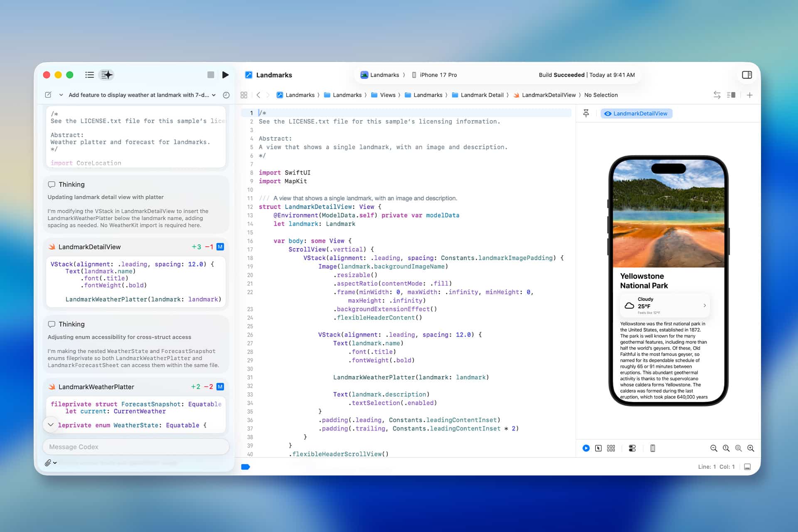Jump to latest message with the down chevron
The image size is (798, 532).
51,425
